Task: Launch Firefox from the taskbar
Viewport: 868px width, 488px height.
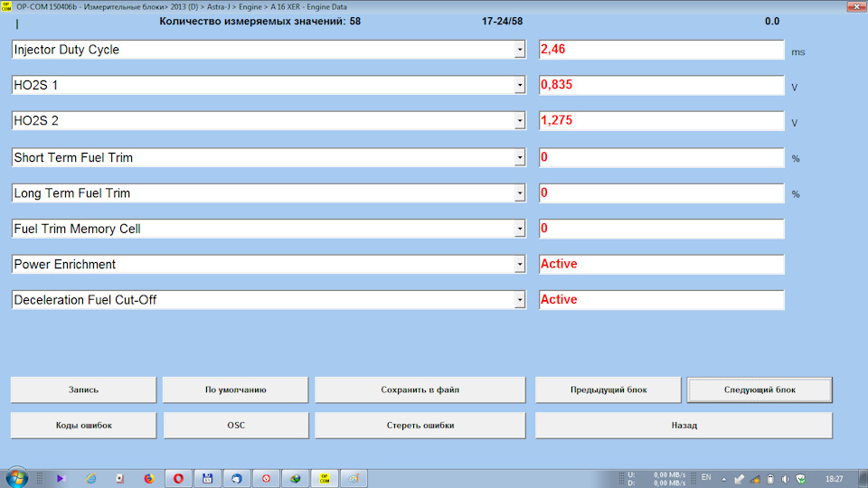Action: (149, 479)
